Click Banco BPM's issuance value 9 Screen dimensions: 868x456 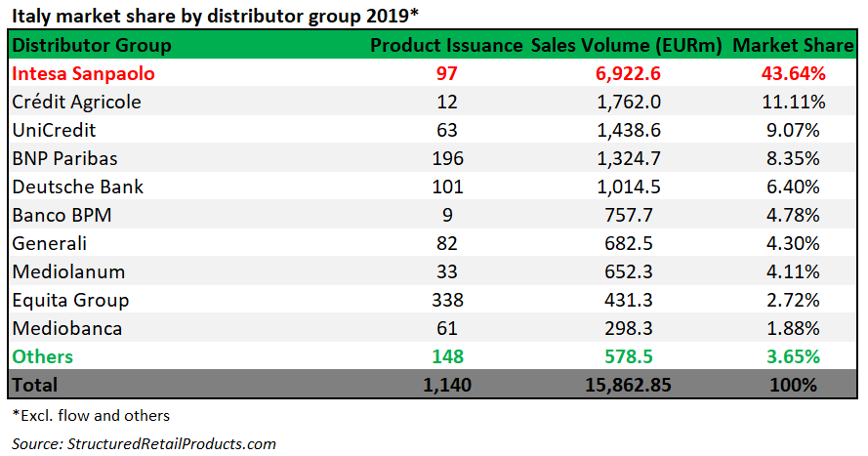point(447,215)
